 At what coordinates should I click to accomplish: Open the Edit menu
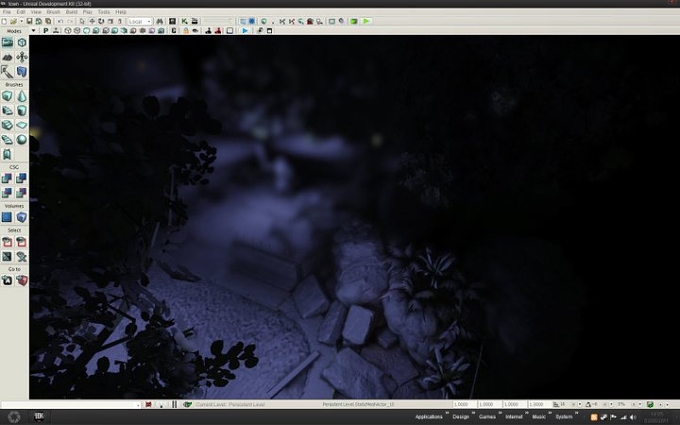(x=21, y=12)
